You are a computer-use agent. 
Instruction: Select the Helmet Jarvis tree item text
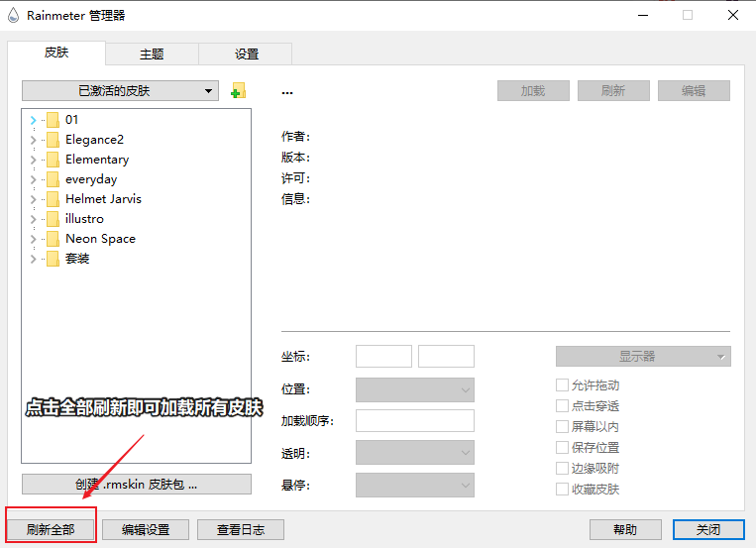point(103,199)
